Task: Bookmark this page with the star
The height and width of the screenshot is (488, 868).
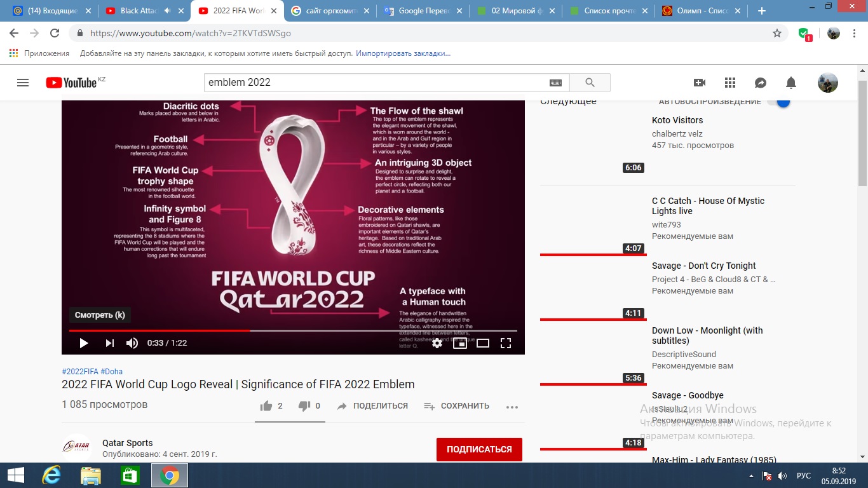Action: click(777, 34)
